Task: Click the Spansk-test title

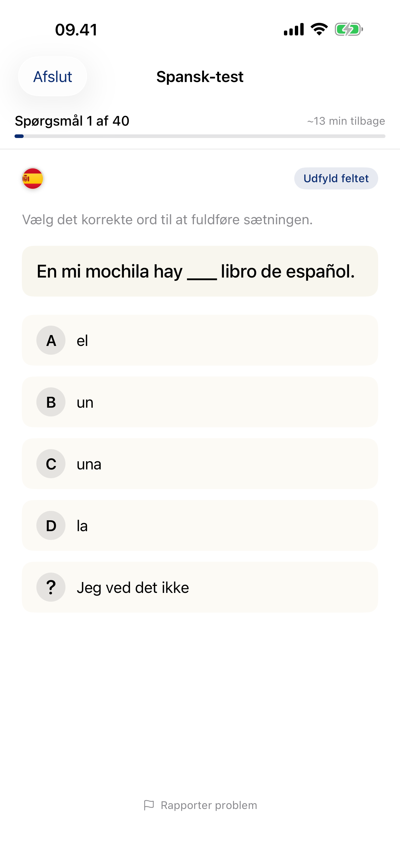Action: click(x=200, y=77)
